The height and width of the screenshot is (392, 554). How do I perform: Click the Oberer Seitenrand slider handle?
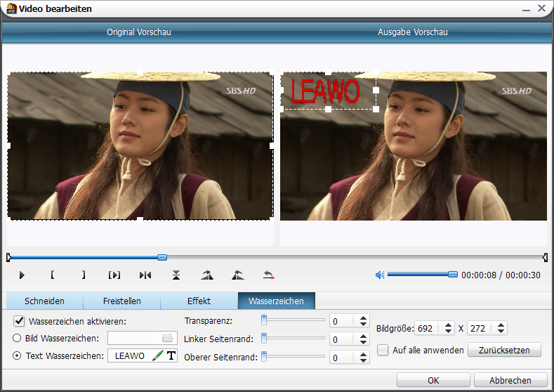click(x=264, y=356)
